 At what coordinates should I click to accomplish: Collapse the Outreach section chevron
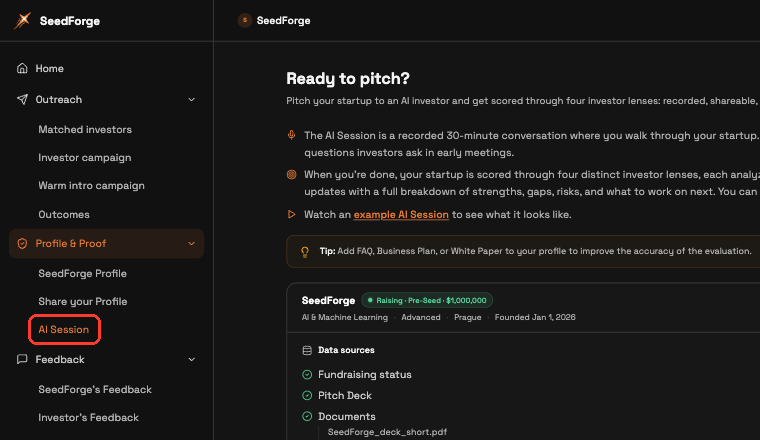[x=191, y=99]
